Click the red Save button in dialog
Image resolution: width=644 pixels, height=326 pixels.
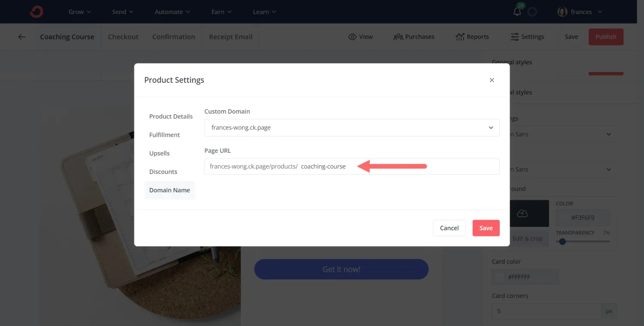pos(486,228)
